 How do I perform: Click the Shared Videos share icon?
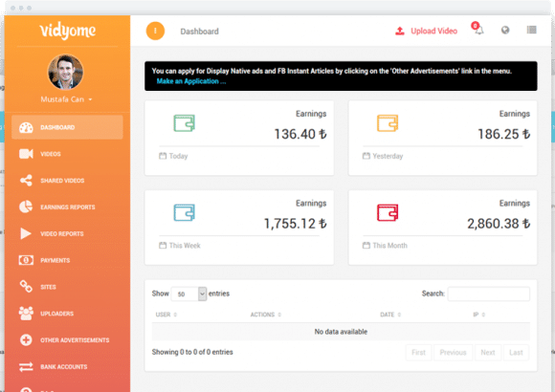(26, 181)
